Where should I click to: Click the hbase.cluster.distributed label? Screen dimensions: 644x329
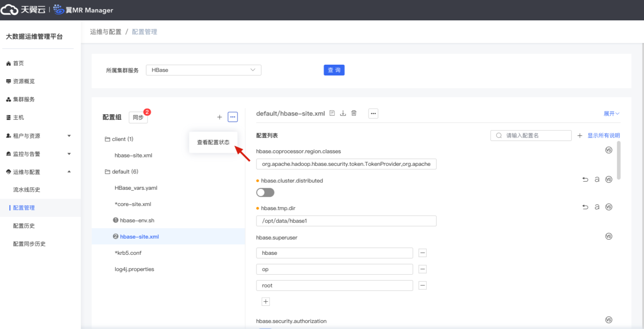coord(292,181)
